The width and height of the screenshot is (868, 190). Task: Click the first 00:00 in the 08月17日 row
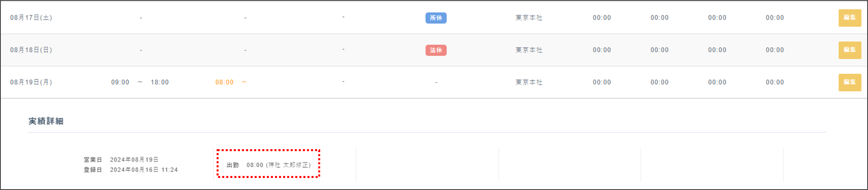tap(601, 18)
